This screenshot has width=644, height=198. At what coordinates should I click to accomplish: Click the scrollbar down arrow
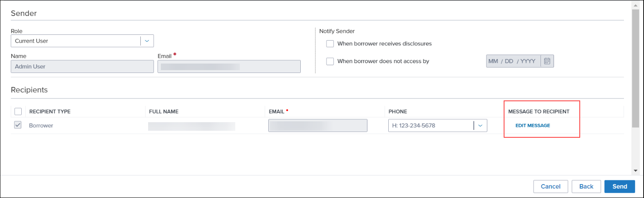[635, 171]
